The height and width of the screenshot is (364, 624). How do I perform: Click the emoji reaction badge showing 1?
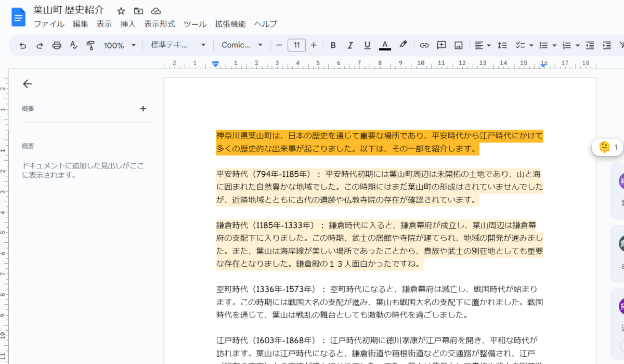click(x=608, y=147)
